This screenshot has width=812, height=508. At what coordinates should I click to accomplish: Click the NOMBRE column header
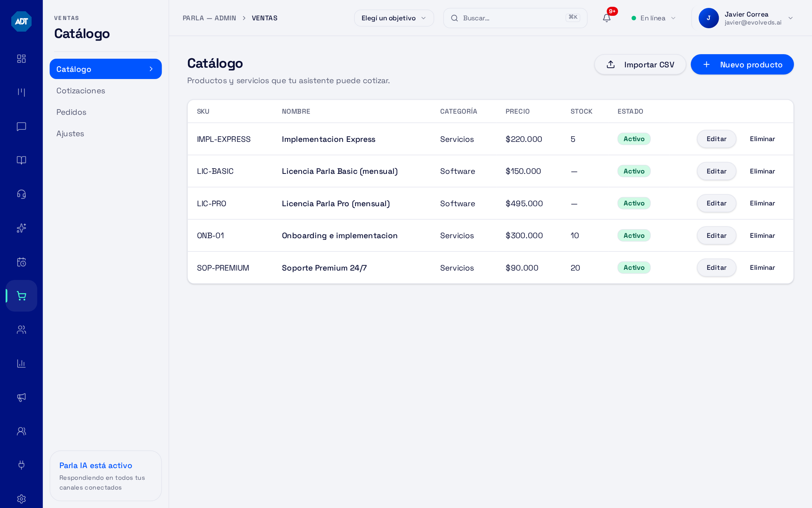click(296, 111)
